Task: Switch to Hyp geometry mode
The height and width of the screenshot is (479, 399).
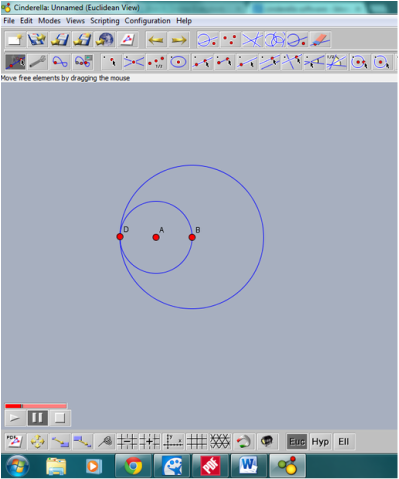Action: (320, 442)
